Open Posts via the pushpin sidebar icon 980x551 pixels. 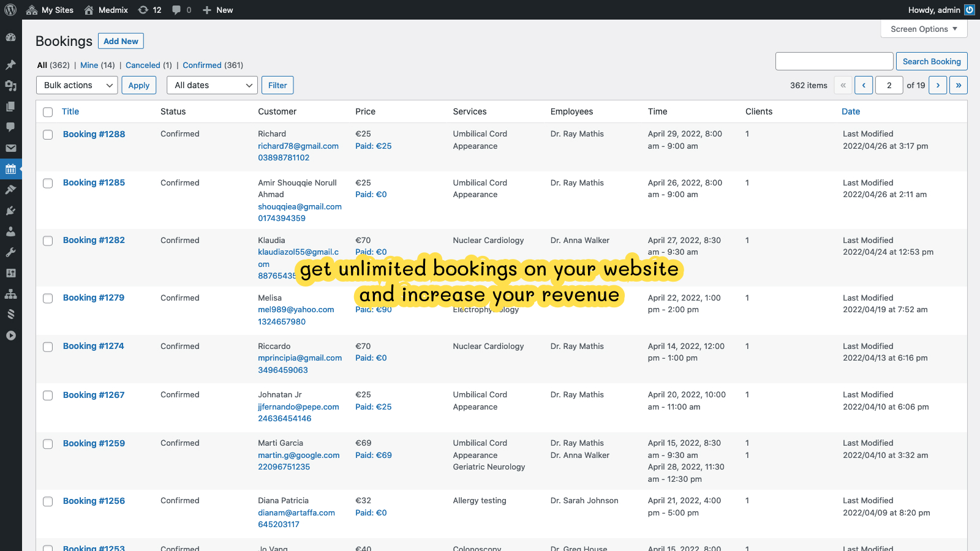click(x=10, y=65)
